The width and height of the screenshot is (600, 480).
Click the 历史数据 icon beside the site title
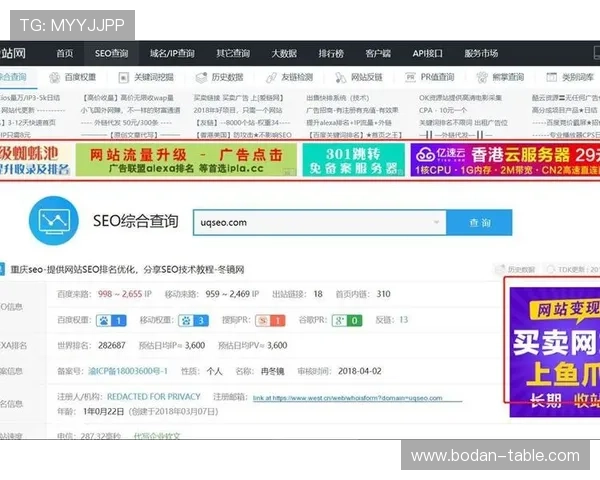coord(500,269)
